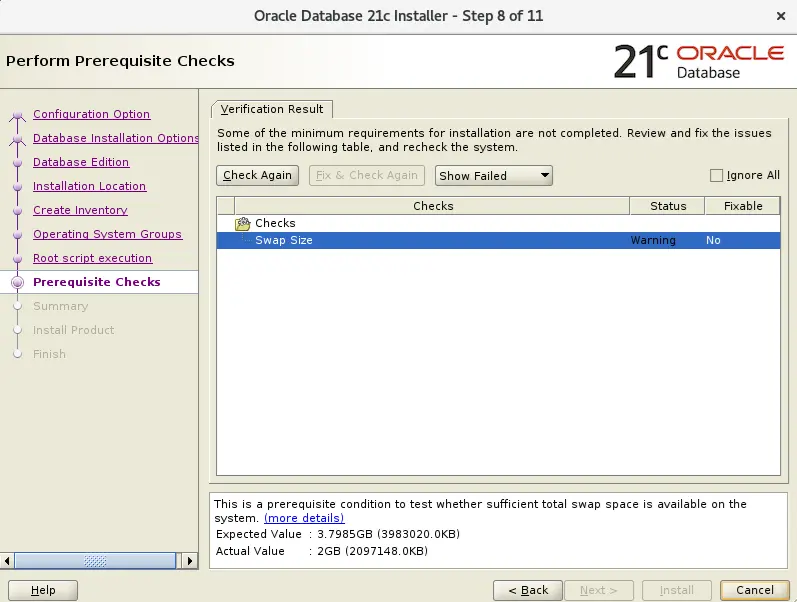Select the Checks tree root row

coord(499,223)
